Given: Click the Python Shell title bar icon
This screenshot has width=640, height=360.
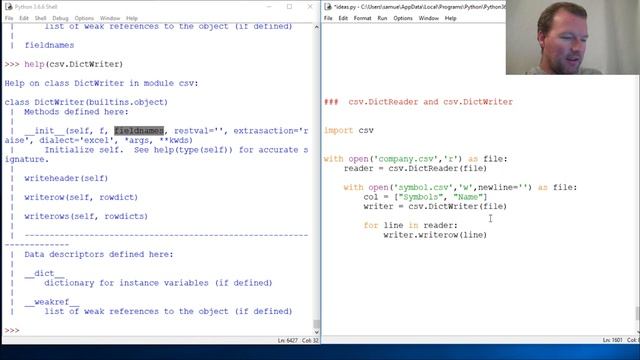Looking at the screenshot, I should click(9, 7).
